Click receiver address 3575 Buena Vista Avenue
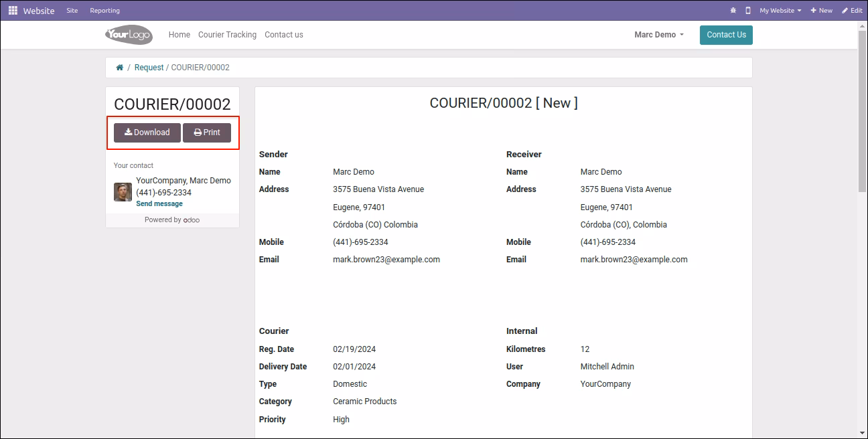The height and width of the screenshot is (439, 868). 626,189
